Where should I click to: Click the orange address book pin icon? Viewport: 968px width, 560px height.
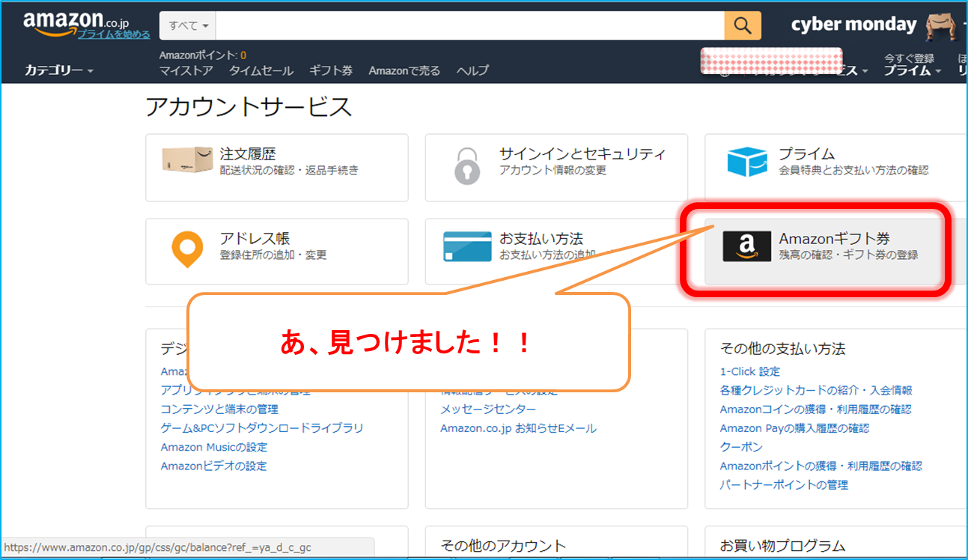pyautogui.click(x=187, y=249)
